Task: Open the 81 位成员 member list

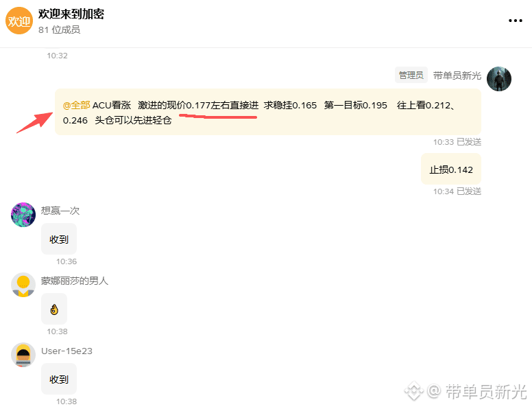Action: [x=60, y=30]
